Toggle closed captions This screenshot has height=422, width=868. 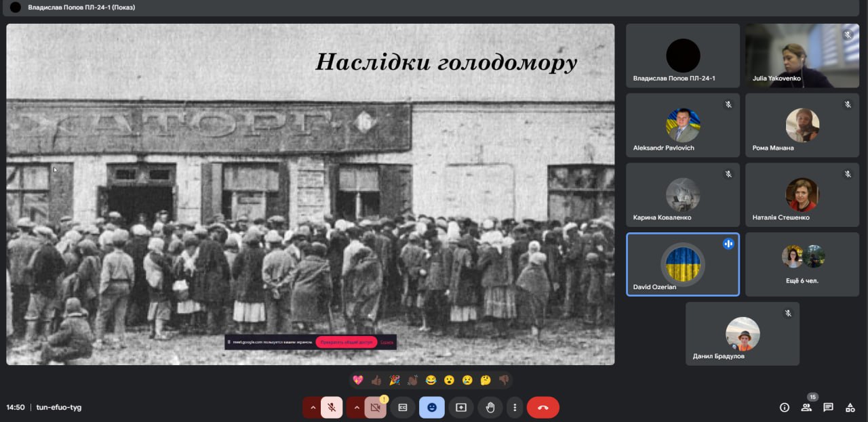(x=403, y=407)
